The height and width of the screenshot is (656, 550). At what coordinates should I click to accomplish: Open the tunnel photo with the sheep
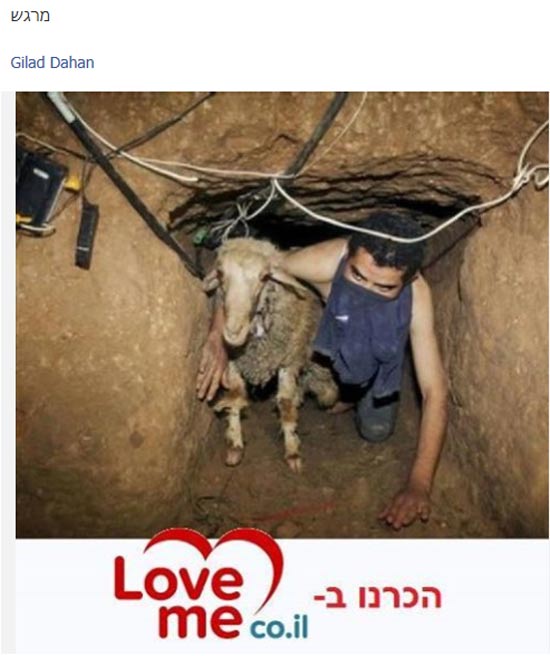click(282, 315)
